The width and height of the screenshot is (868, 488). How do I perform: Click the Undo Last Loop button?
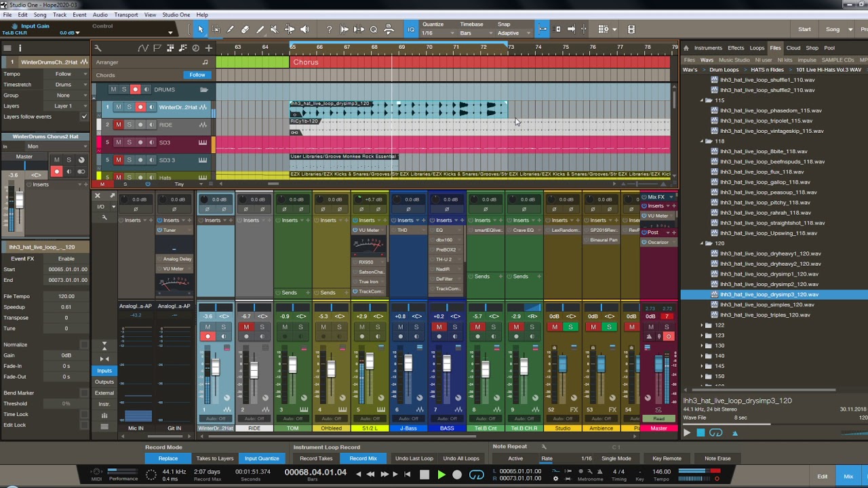(x=414, y=458)
